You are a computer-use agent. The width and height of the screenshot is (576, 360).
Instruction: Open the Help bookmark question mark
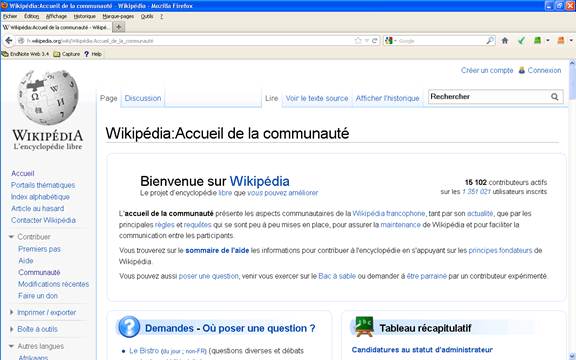click(x=93, y=54)
